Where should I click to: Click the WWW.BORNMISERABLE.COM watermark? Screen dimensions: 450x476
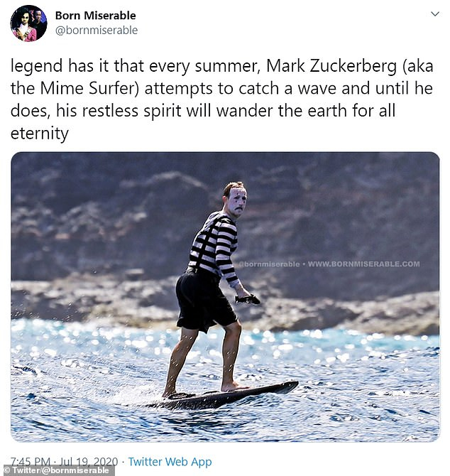click(364, 264)
